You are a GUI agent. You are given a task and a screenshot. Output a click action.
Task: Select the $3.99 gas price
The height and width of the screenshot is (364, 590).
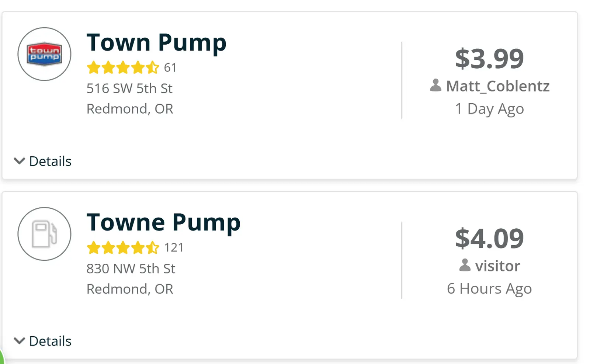click(x=489, y=59)
